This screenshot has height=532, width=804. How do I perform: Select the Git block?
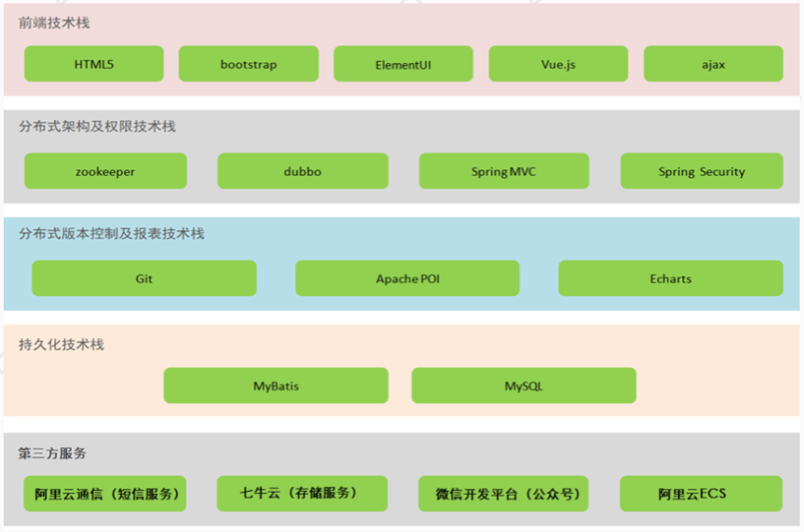[144, 277]
